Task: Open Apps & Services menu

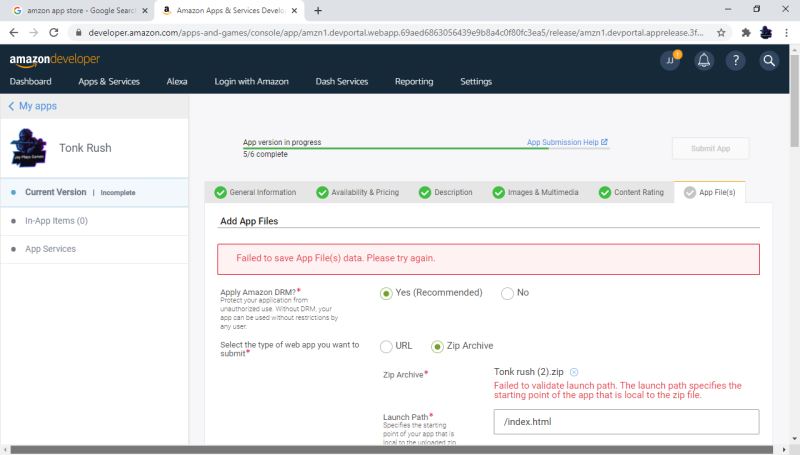Action: [x=109, y=82]
